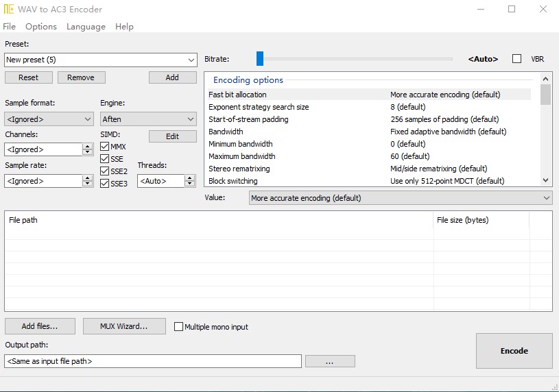Select the Minimum bandwidth row

point(369,144)
